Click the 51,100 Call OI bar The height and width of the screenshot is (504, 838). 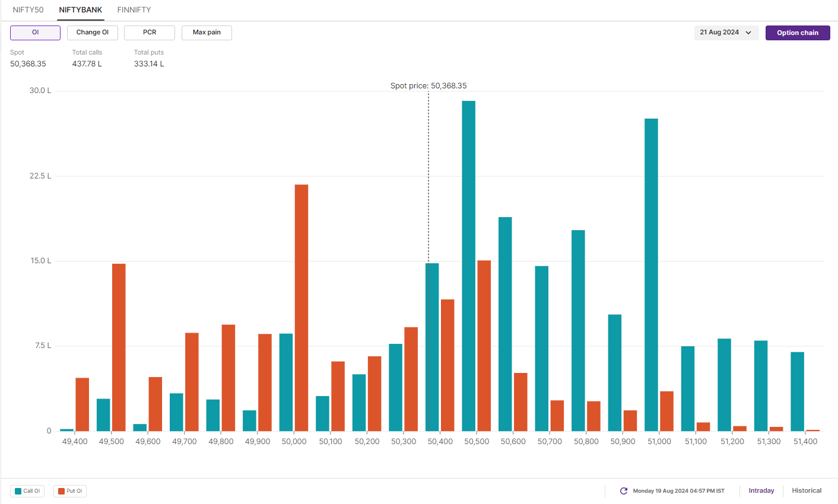pos(688,388)
